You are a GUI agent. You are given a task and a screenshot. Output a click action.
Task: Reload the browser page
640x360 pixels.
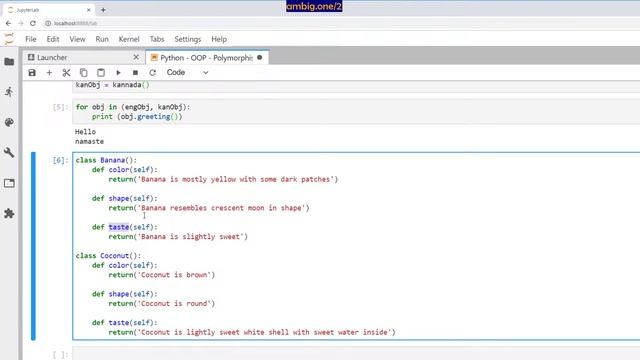[33, 23]
